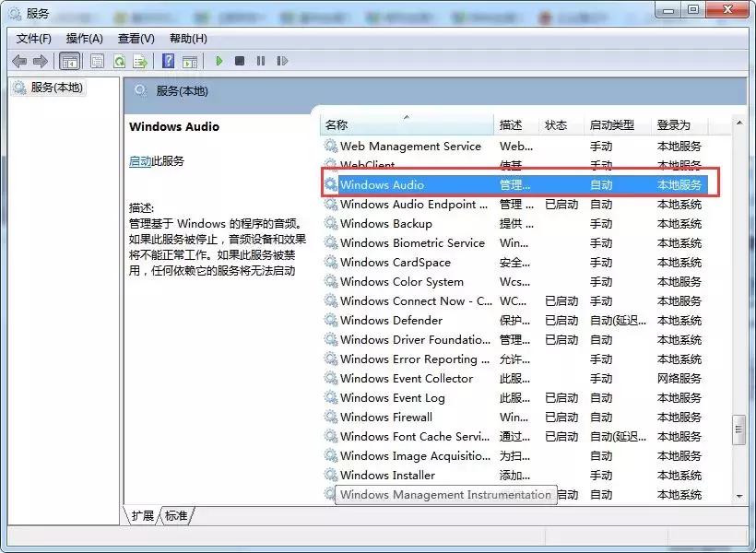
Task: Click the Forward arrow in the toolbar
Action: coord(40,61)
